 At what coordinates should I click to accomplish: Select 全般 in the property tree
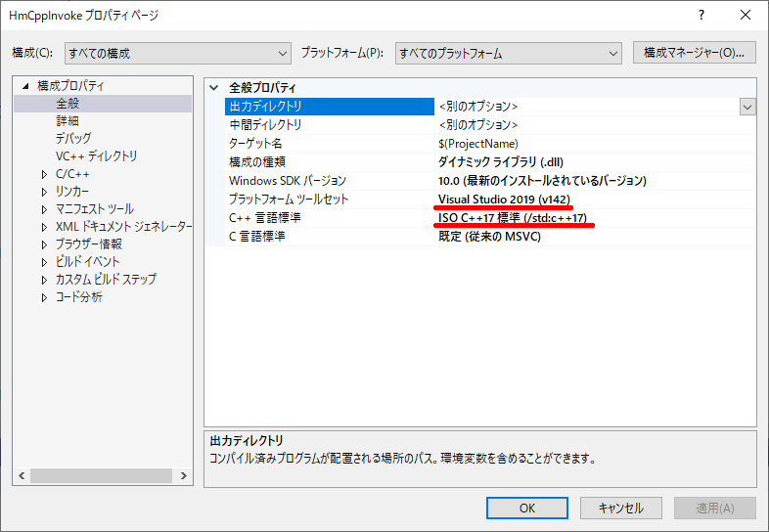[x=68, y=104]
